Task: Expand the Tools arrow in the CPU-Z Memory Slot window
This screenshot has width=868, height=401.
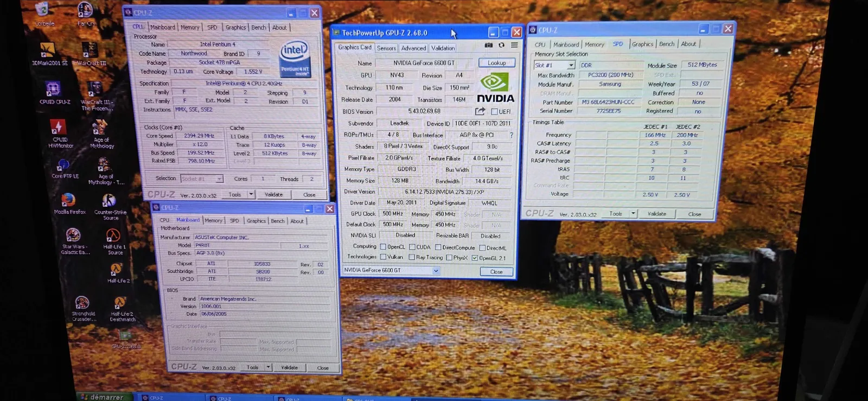Action: pos(633,214)
